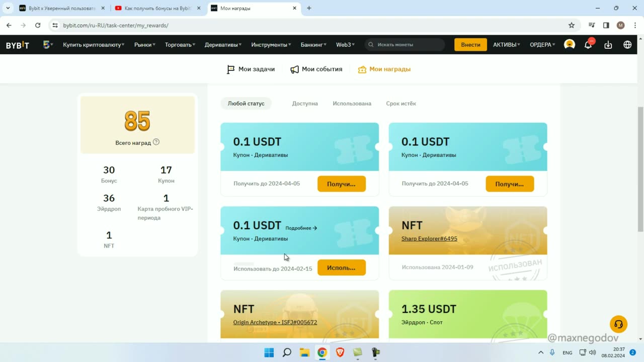Image resolution: width=644 pixels, height=362 pixels.
Task: Filter rewards by Использована
Action: click(352, 104)
